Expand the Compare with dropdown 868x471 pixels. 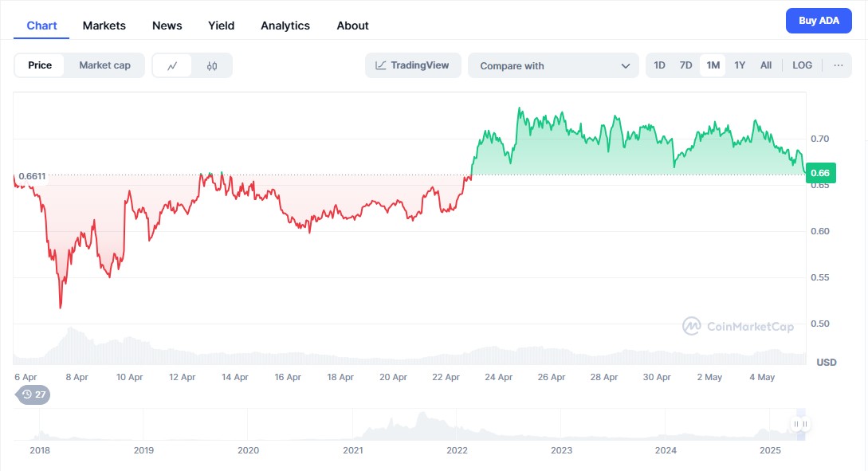tap(553, 65)
